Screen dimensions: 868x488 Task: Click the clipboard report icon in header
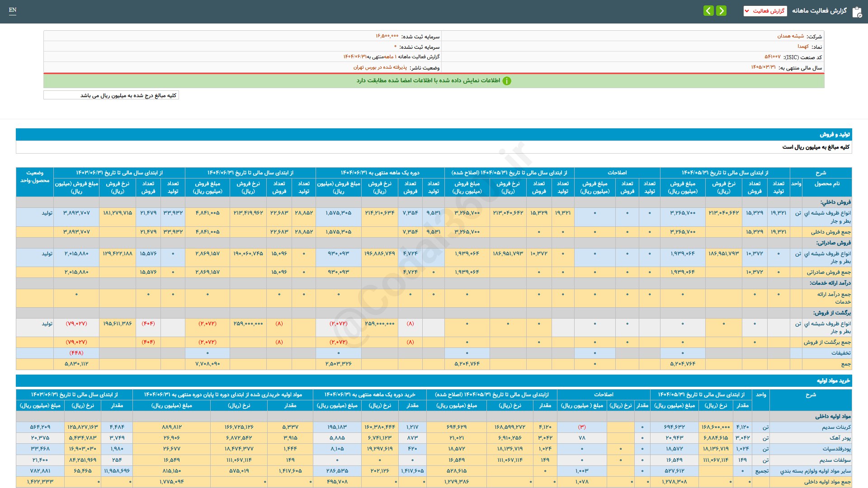coord(857,12)
